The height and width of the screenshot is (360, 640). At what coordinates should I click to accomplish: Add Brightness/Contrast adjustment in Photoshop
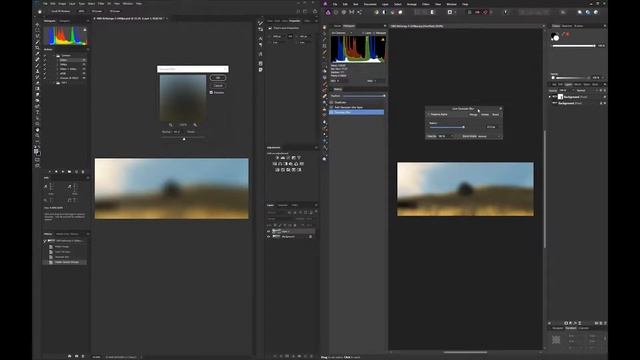(278, 158)
